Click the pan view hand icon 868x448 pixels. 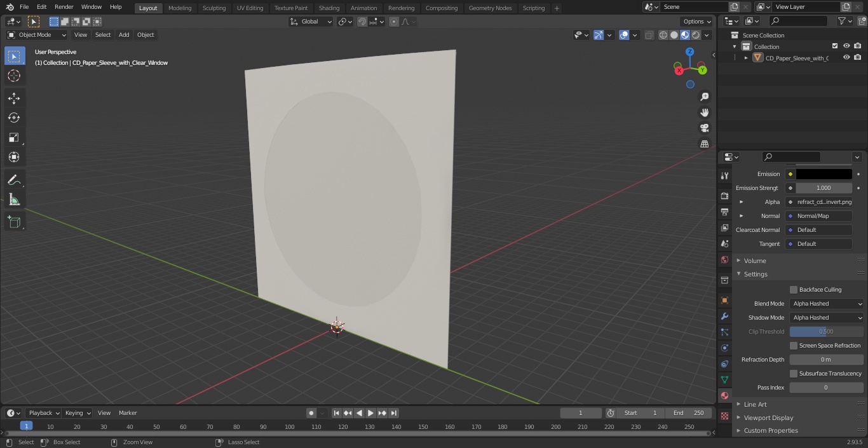(704, 112)
